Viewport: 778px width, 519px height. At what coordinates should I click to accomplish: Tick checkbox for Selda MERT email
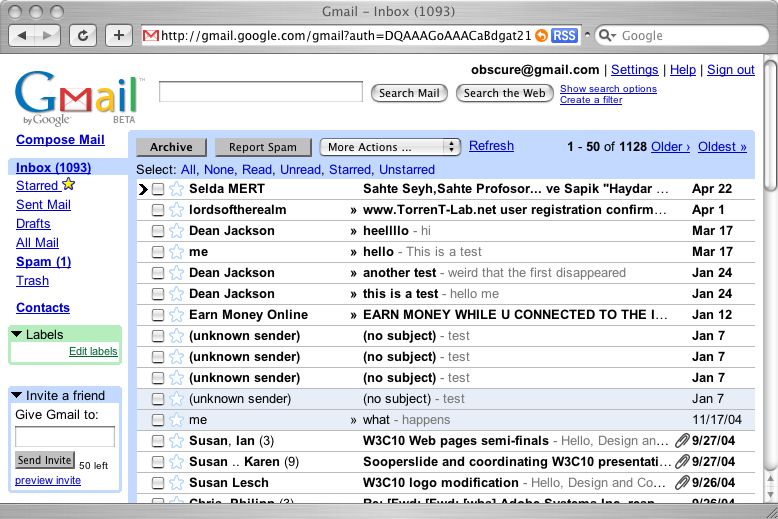pos(158,189)
